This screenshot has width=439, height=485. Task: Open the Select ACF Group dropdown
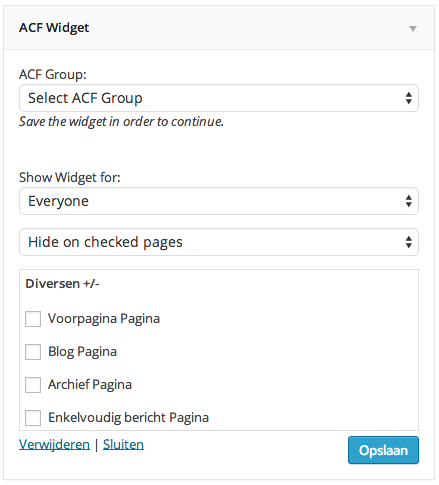pyautogui.click(x=219, y=98)
